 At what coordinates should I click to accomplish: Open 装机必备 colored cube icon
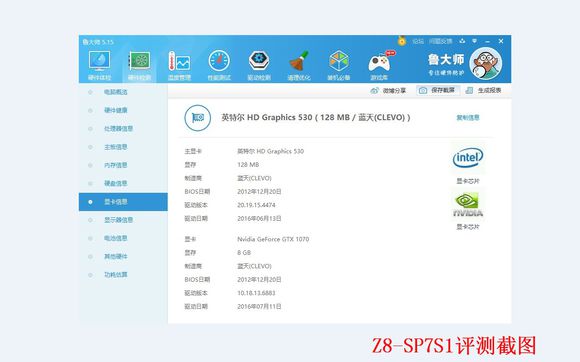tap(339, 61)
